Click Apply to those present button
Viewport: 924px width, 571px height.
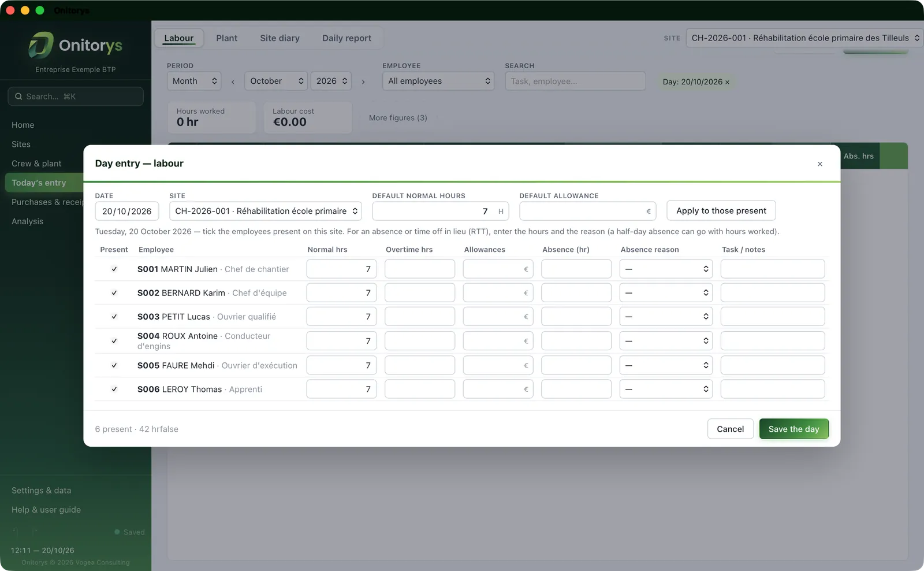[x=721, y=210]
